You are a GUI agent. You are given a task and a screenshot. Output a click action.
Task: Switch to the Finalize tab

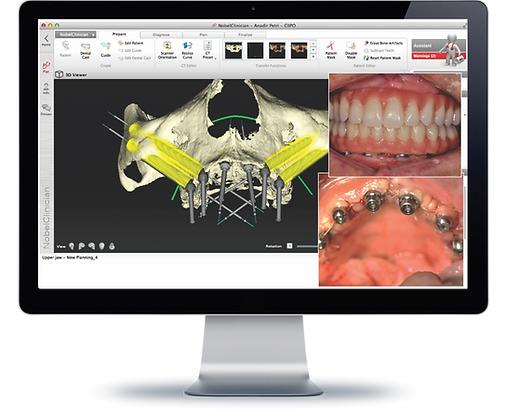[x=245, y=35]
